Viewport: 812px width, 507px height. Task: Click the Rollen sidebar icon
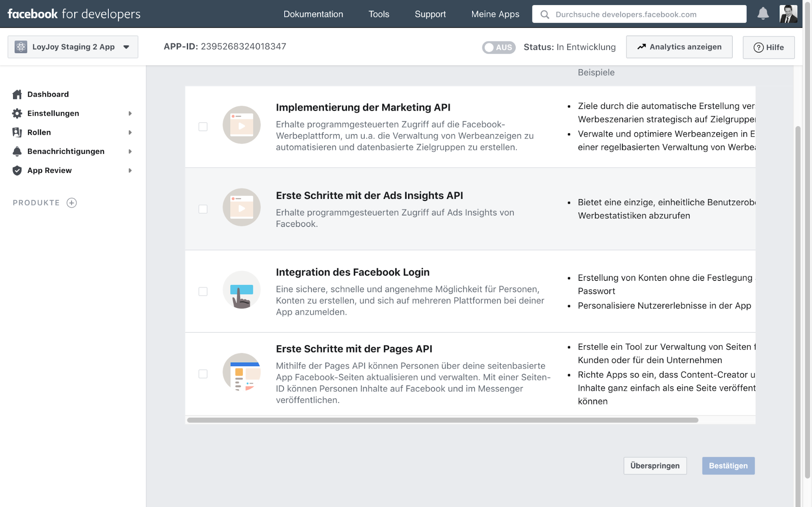pos(17,132)
